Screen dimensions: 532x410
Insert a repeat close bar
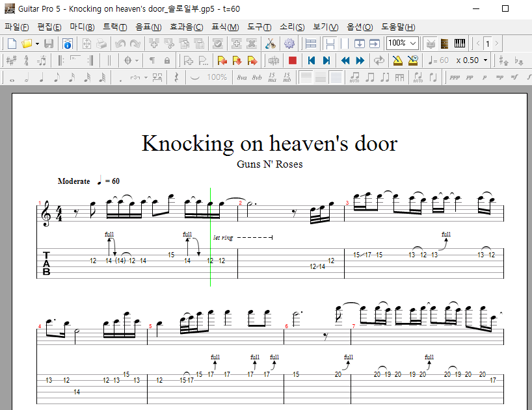coord(90,60)
